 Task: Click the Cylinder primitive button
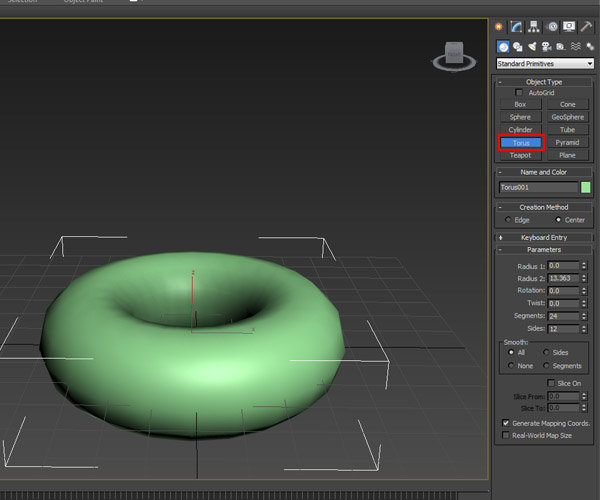pos(520,130)
